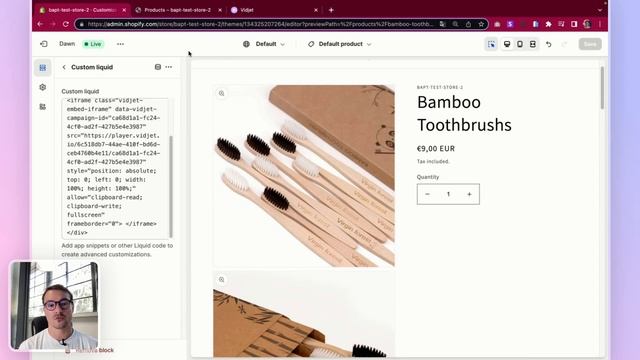This screenshot has height=360, width=640.
Task: Open three-dot menu in Custom liquid header
Action: [x=169, y=67]
